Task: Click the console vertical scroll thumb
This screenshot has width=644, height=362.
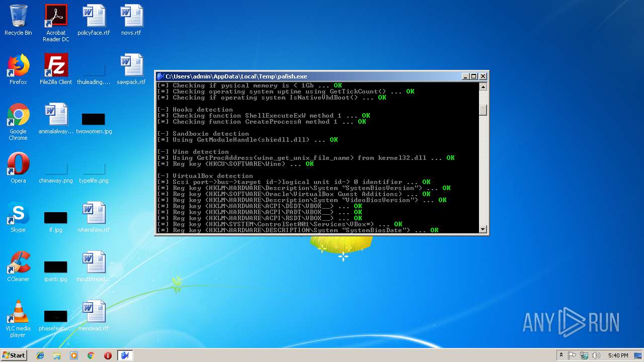Action: point(483,110)
